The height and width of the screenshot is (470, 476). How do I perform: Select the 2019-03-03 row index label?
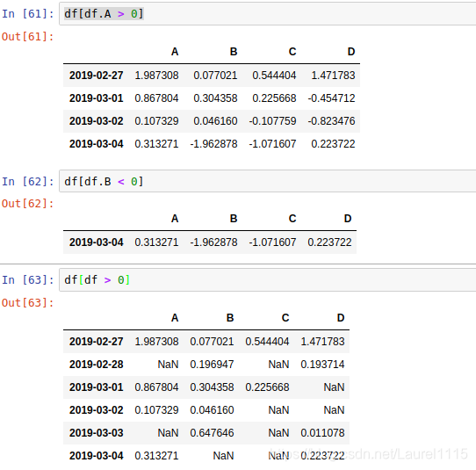pyautogui.click(x=97, y=432)
